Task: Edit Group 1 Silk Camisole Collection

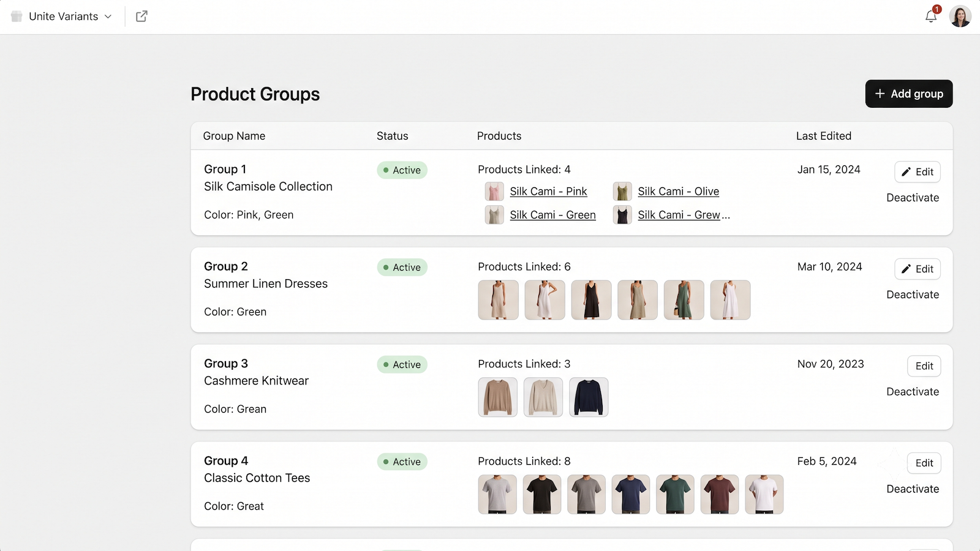Action: pos(918,172)
